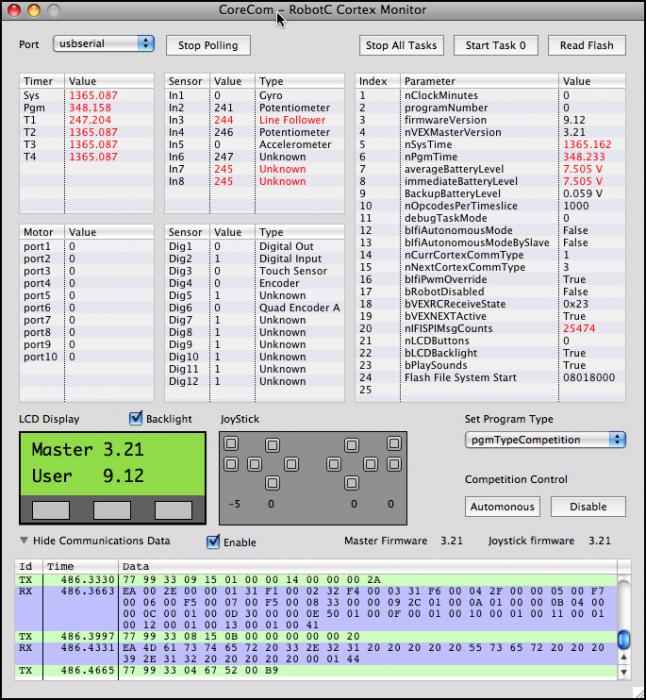Select the T1 timer value 247.204
This screenshot has height=700, width=646.
coord(90,120)
